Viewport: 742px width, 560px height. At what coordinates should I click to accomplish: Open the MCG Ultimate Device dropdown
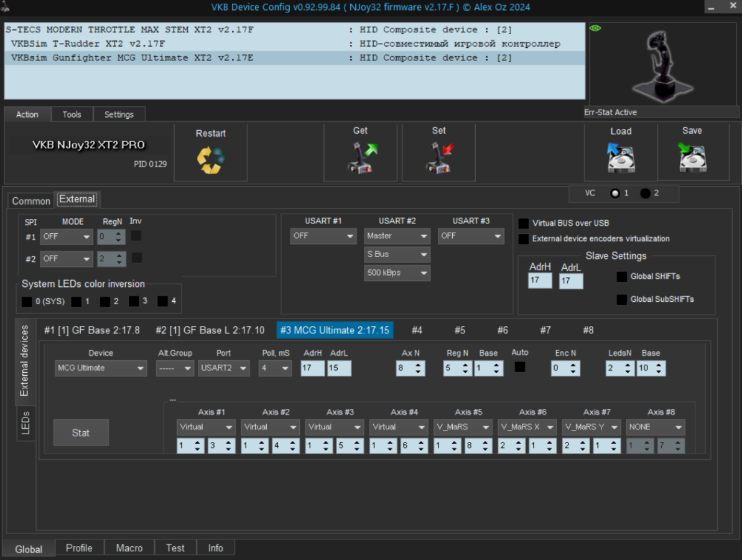pyautogui.click(x=101, y=368)
